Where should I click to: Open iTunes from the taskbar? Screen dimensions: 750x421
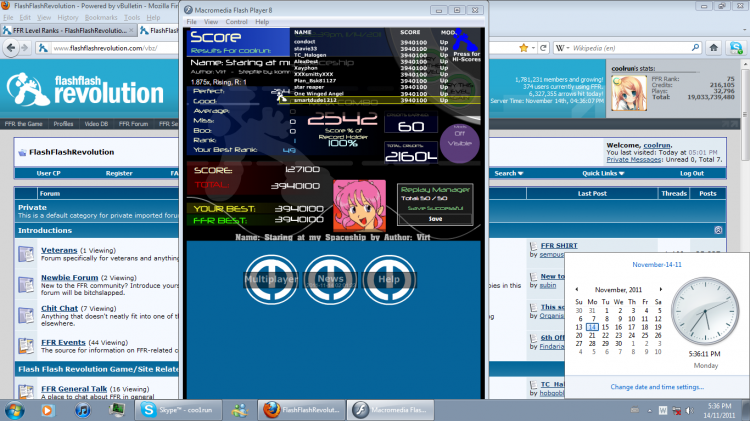coord(83,410)
